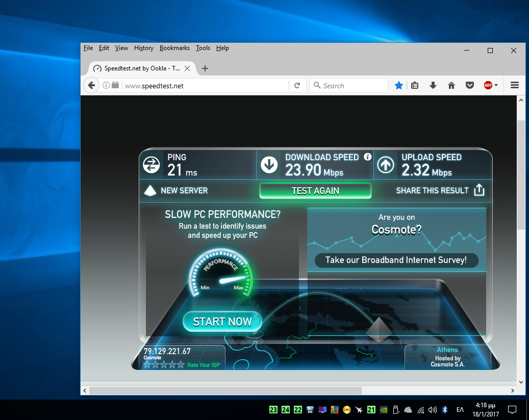Click the upload arrow circle icon
The height and width of the screenshot is (420, 529).
pos(386,165)
